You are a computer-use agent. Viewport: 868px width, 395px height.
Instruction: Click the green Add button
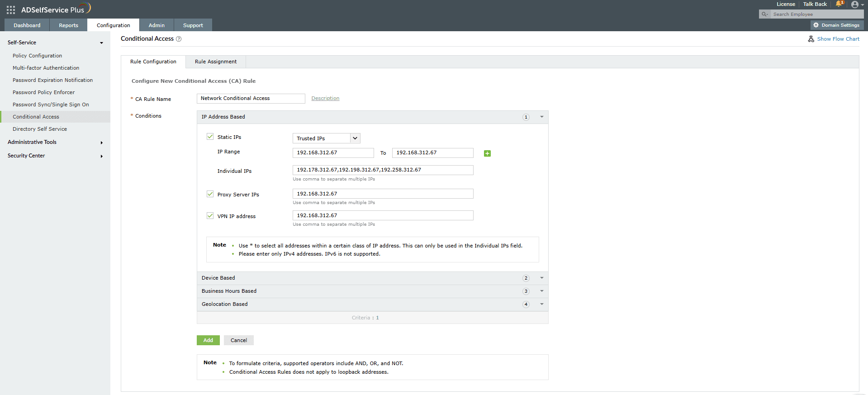208,340
